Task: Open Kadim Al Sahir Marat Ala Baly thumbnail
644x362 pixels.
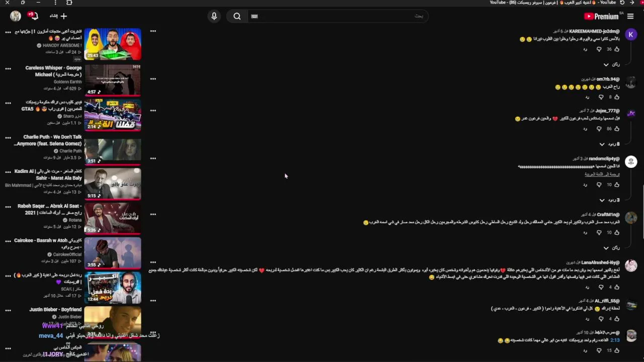Action: [x=113, y=184]
